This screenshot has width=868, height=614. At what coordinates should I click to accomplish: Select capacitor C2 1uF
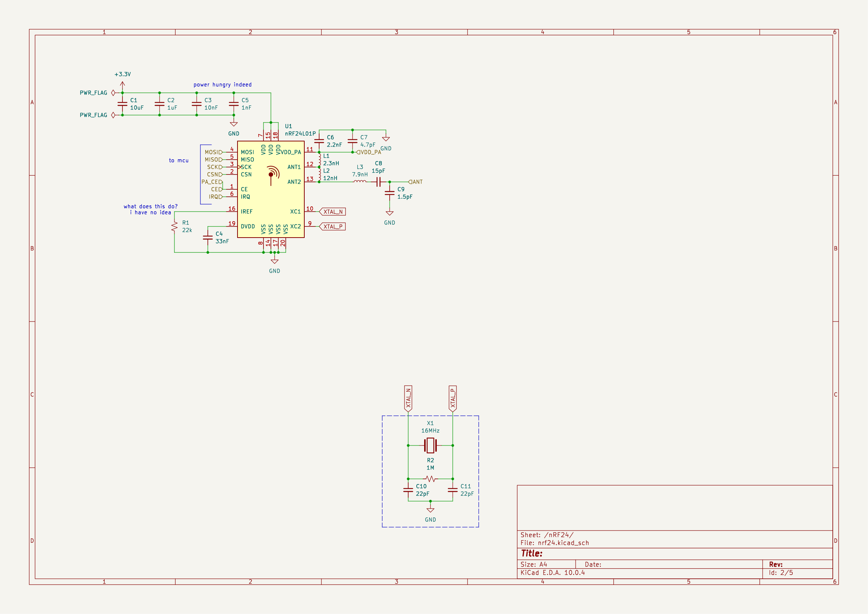(160, 104)
